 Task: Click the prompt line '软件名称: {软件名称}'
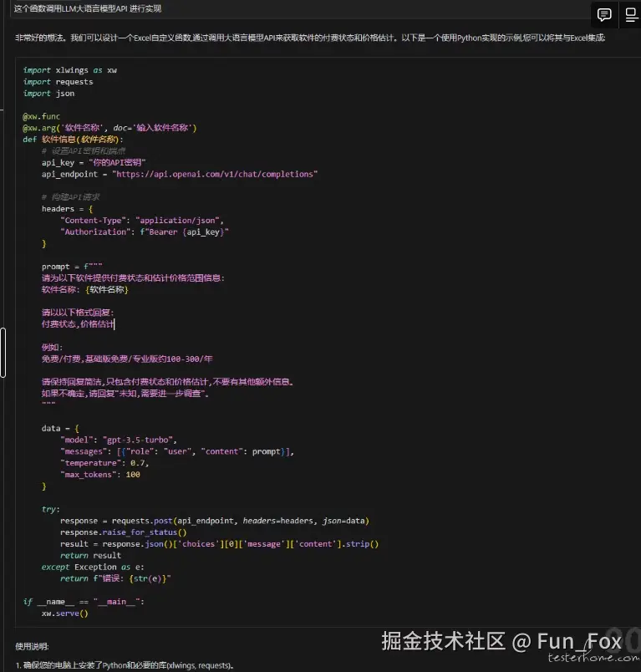click(x=85, y=290)
